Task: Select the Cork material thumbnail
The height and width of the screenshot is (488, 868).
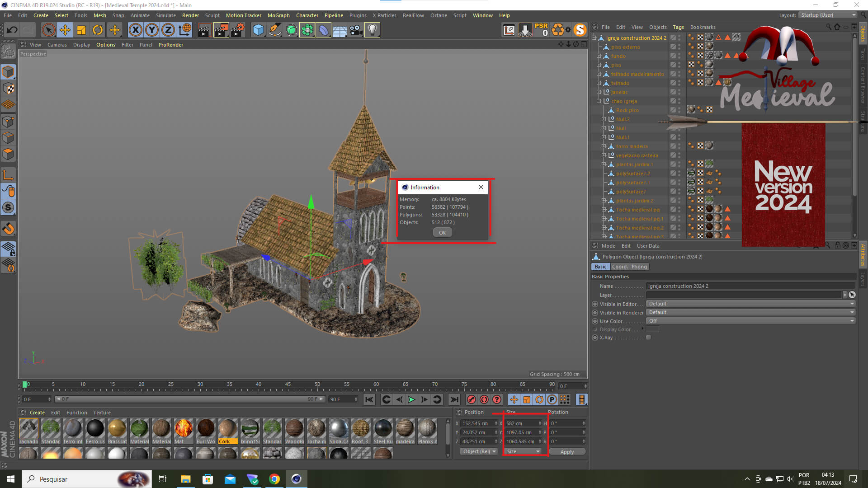Action: pyautogui.click(x=228, y=429)
